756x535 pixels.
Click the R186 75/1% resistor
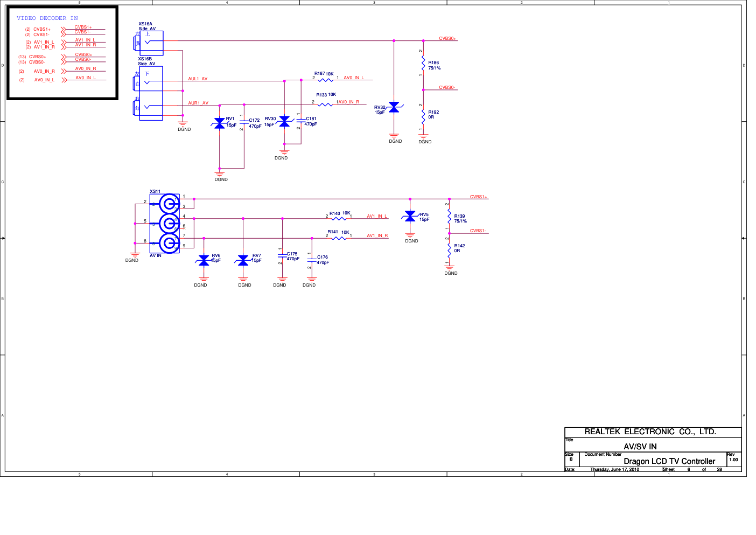[423, 65]
